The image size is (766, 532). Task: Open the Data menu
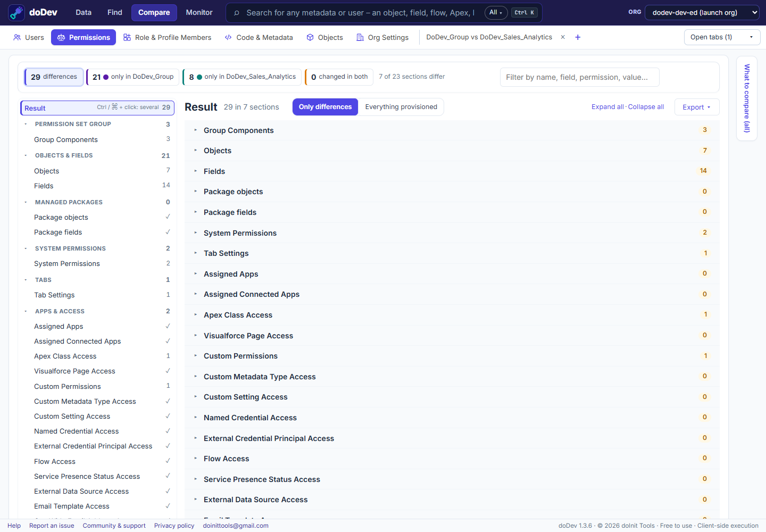84,12
